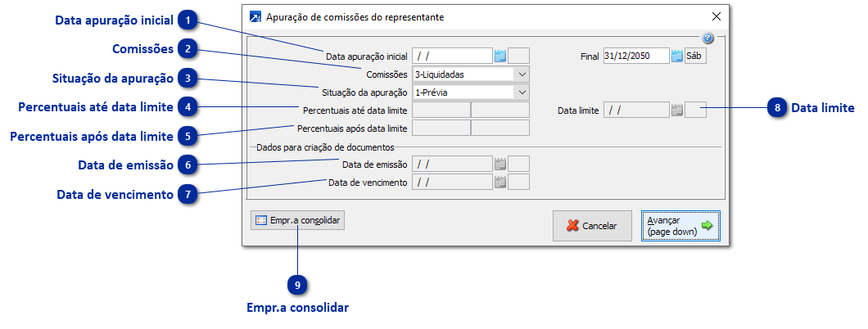Expand the Situação da apuração dropdown
Screen dimensions: 868x329
(x=522, y=92)
